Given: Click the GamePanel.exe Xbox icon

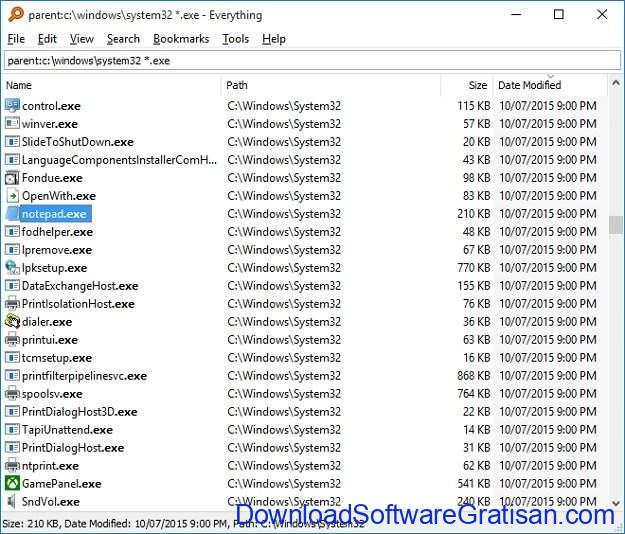Looking at the screenshot, I should tap(12, 483).
